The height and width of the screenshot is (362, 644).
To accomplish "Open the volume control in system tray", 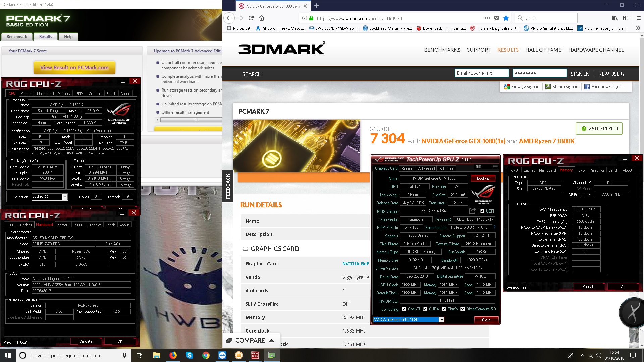I will (x=599, y=355).
